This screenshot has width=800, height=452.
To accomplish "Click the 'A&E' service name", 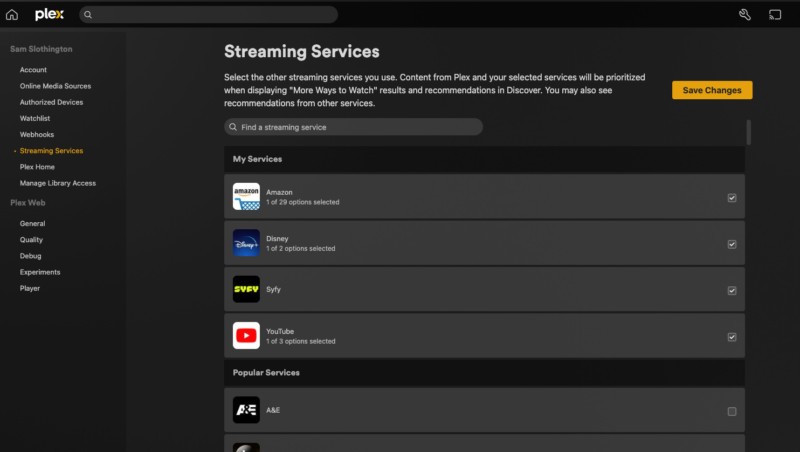I will (x=273, y=410).
